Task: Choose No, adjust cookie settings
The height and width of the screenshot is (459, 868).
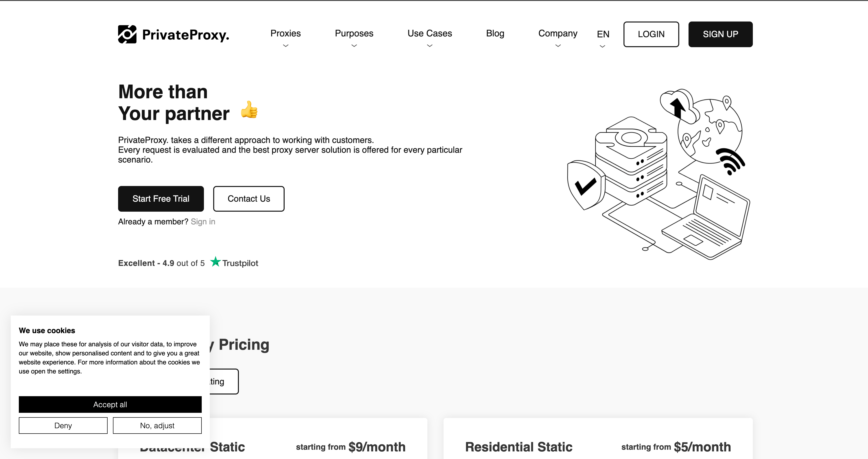Action: pos(157,426)
